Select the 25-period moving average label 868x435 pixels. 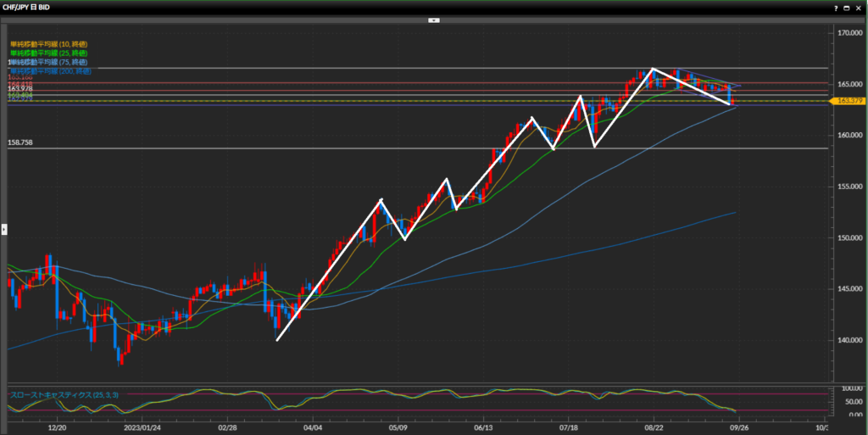48,53
